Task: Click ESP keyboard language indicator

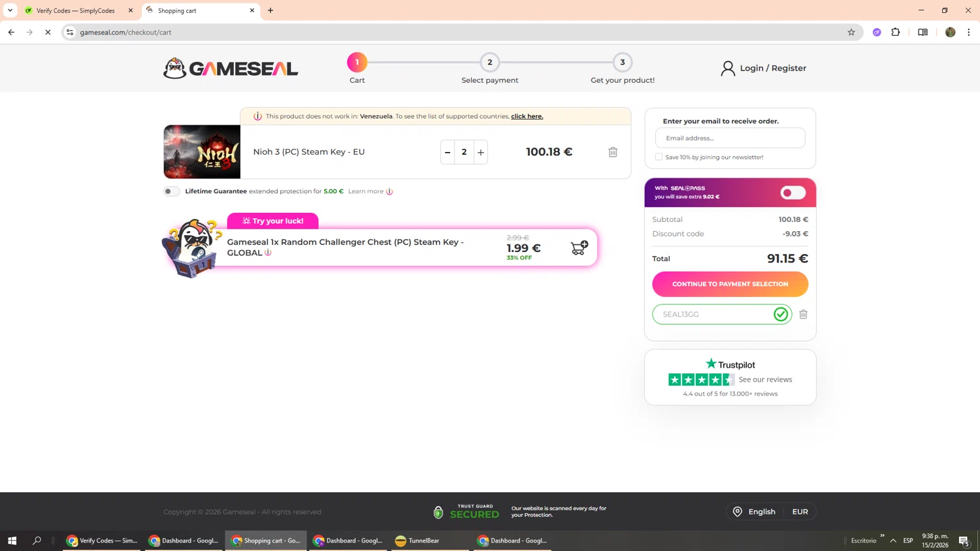Action: click(x=908, y=541)
